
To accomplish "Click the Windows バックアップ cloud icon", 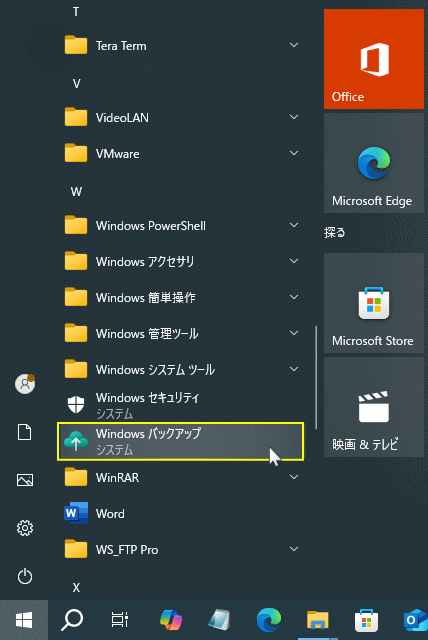I will click(76, 441).
